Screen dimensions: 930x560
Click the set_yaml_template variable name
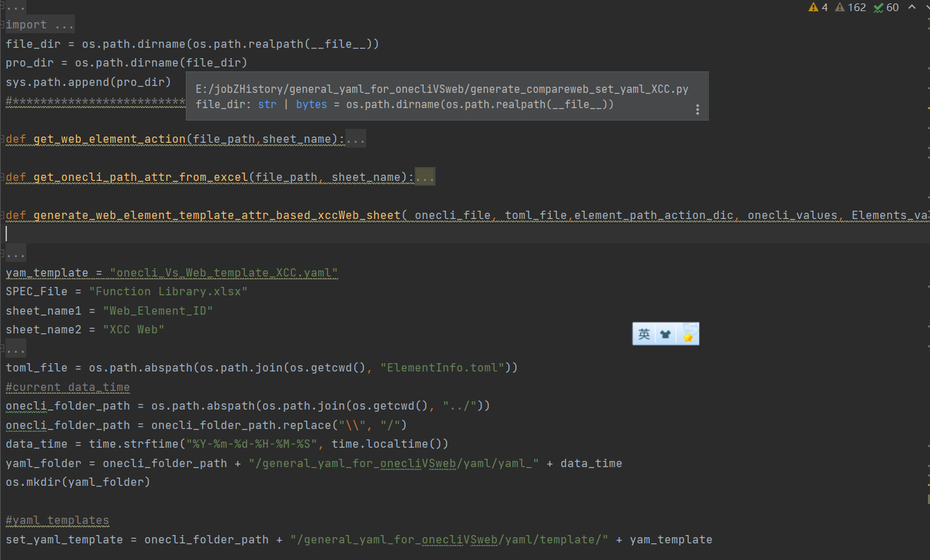coord(64,539)
